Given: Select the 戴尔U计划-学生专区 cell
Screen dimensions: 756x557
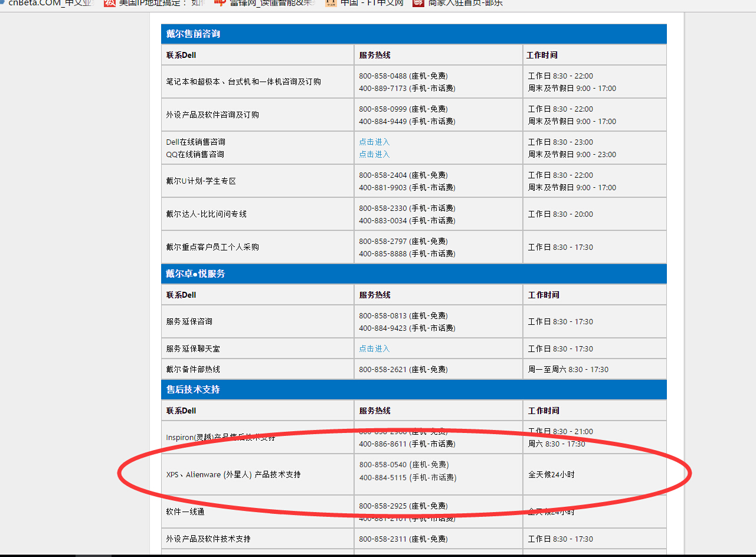Looking at the screenshot, I should 257,181.
